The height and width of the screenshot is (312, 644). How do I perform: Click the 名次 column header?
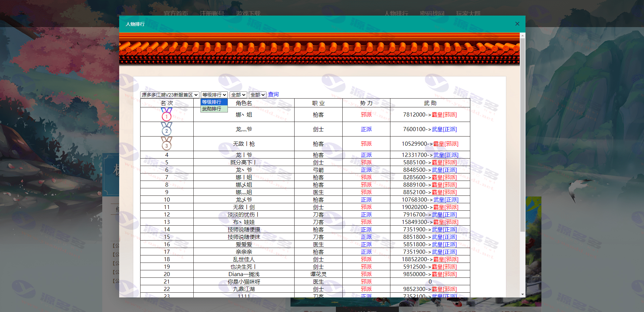(x=167, y=103)
